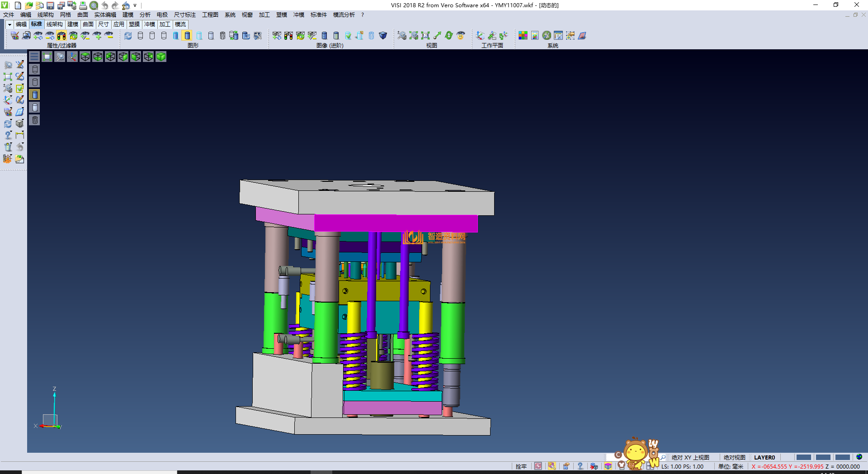The image size is (868, 474).
Task: Toggle shaded mode in vertical cylinder toolbar
Action: click(x=35, y=95)
